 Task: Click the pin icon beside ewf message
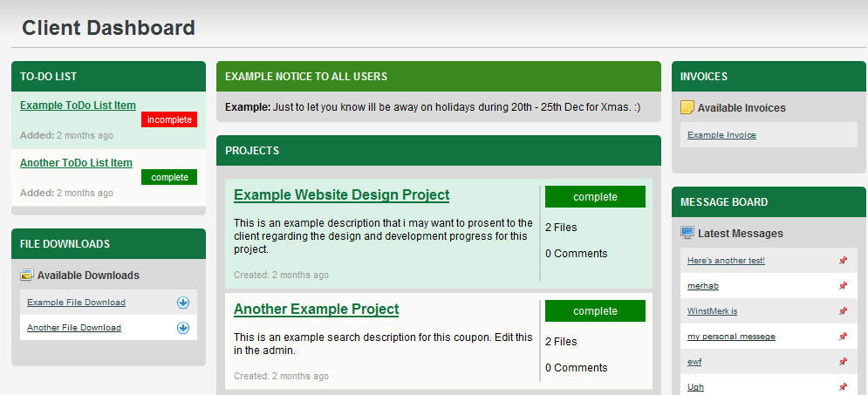coord(843,362)
